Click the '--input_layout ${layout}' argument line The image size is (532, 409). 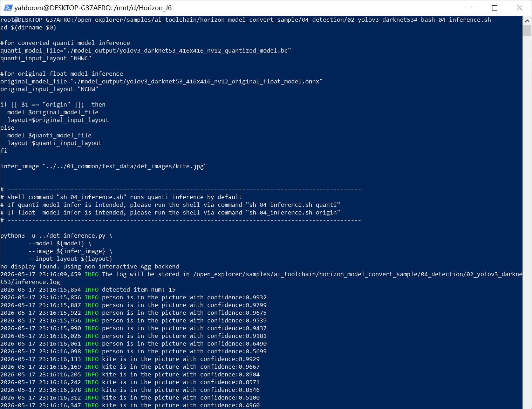70,259
